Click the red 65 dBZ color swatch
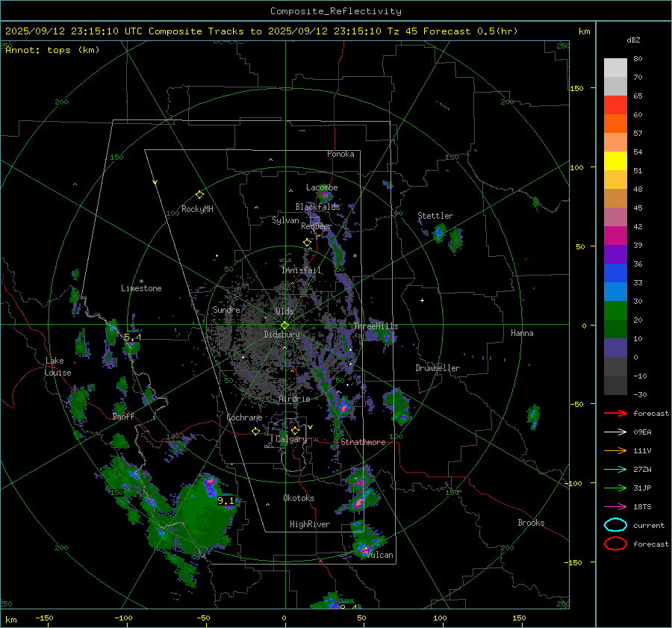The width and height of the screenshot is (672, 628). tap(615, 105)
